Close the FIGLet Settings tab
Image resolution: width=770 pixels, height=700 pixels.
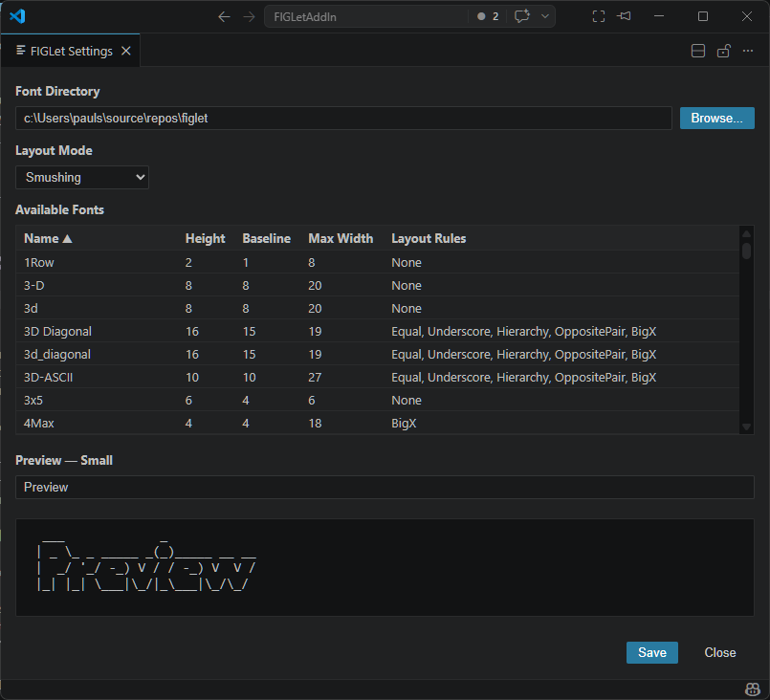tap(126, 51)
